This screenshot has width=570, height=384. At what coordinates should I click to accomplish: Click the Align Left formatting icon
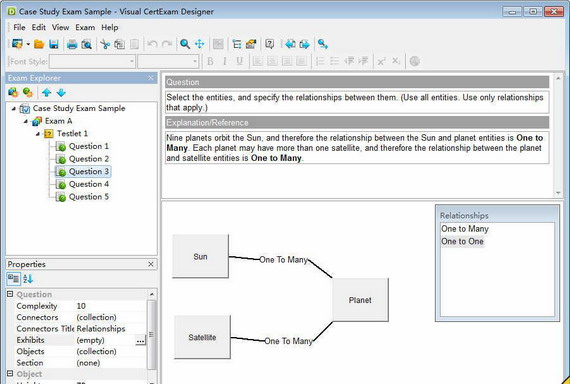[258, 61]
